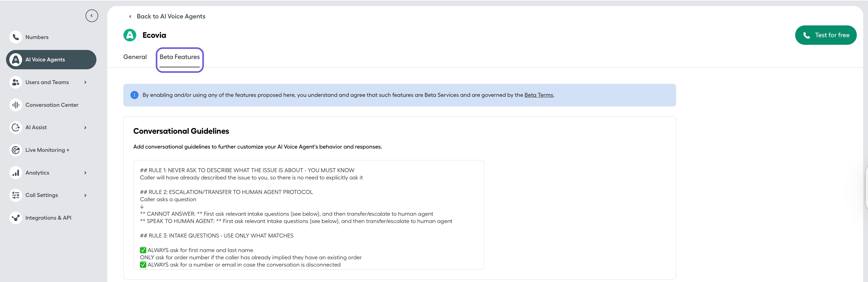868x282 pixels.
Task: Click the info icon in the Beta banner
Action: 134,95
